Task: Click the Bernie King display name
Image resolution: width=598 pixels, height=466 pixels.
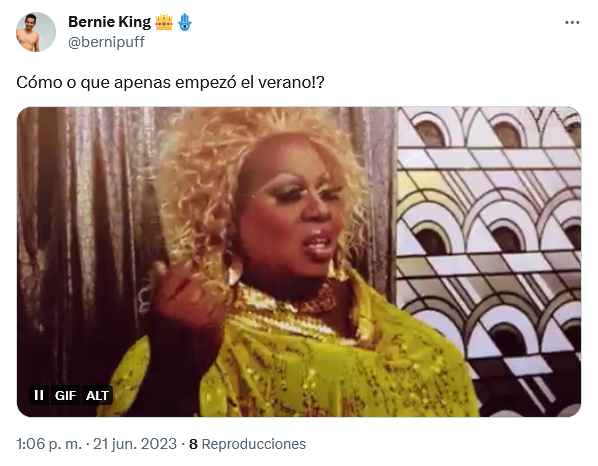Action: click(x=109, y=22)
